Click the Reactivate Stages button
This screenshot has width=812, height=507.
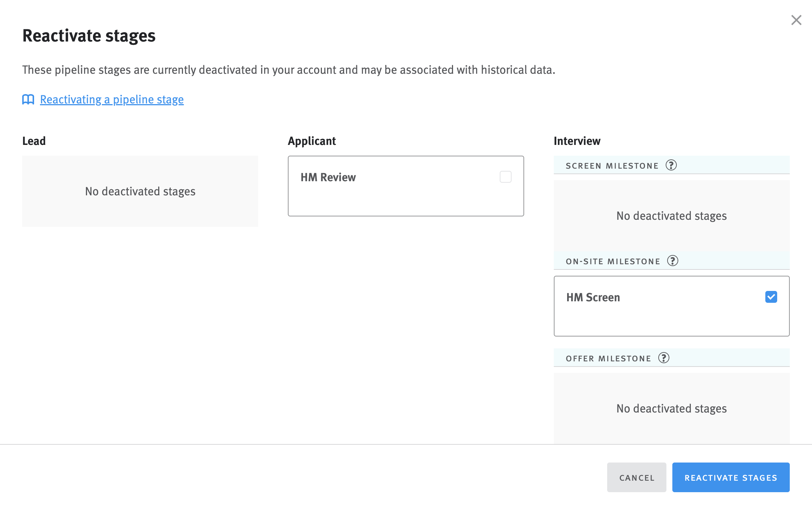click(x=731, y=477)
